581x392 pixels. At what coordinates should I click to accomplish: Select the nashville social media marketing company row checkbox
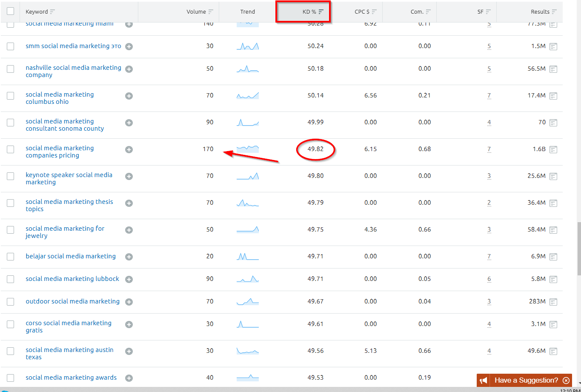coord(11,69)
